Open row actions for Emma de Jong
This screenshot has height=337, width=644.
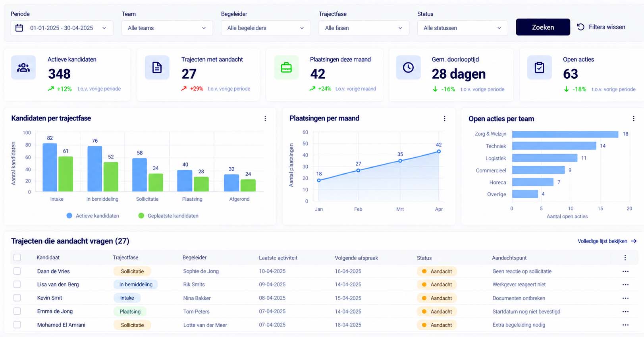[x=626, y=312]
